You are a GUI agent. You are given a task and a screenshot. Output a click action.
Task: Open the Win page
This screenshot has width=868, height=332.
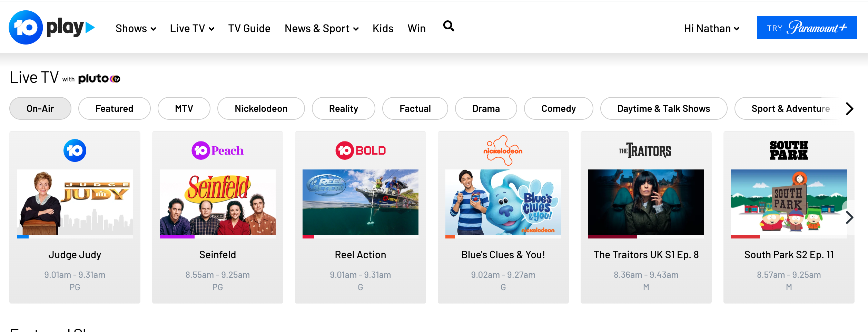click(x=416, y=28)
